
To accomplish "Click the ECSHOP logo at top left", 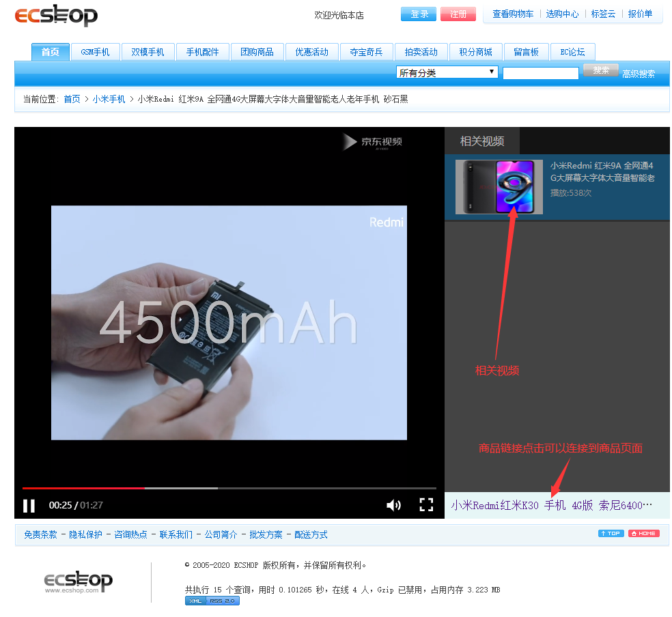I will click(57, 15).
